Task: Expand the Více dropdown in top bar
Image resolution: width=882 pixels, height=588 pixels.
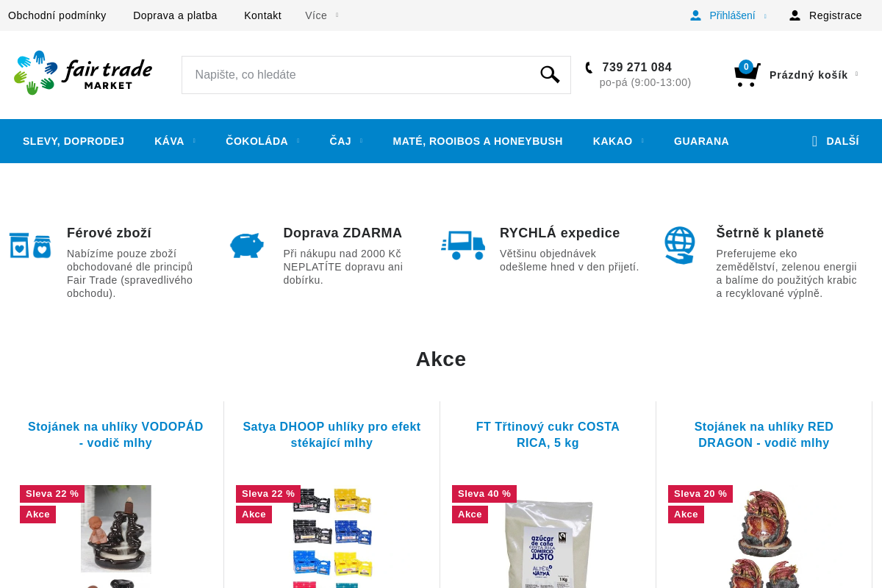Action: coord(321,15)
